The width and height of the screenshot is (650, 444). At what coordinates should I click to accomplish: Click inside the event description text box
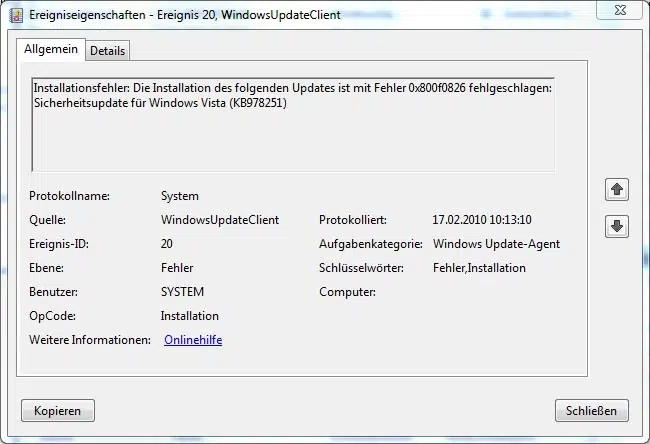[x=293, y=124]
